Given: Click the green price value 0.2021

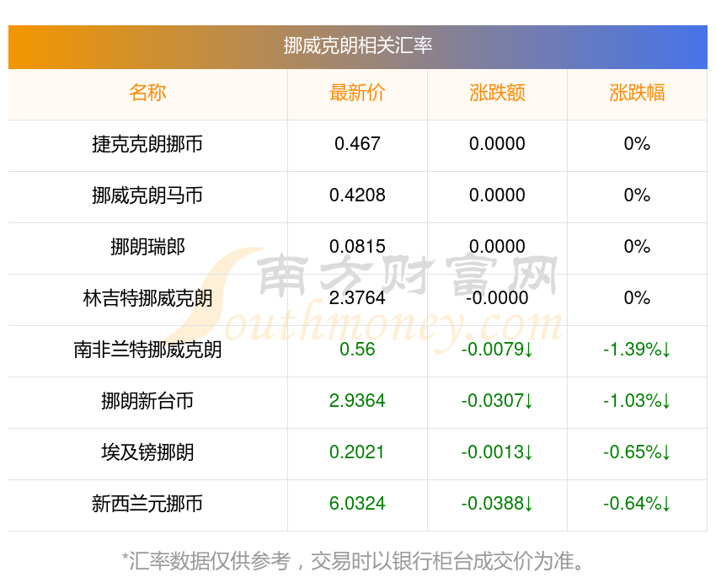Looking at the screenshot, I should (357, 452).
